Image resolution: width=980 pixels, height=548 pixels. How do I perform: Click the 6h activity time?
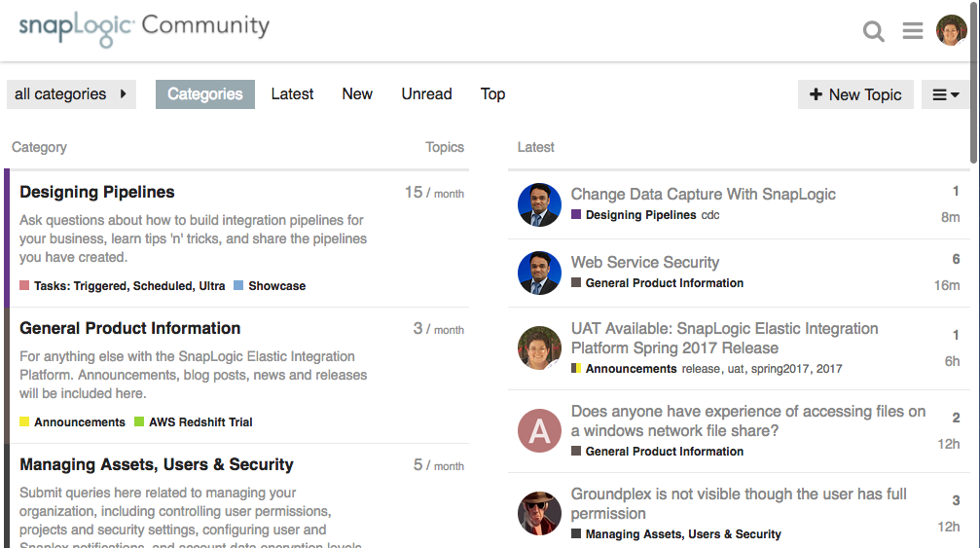(952, 362)
